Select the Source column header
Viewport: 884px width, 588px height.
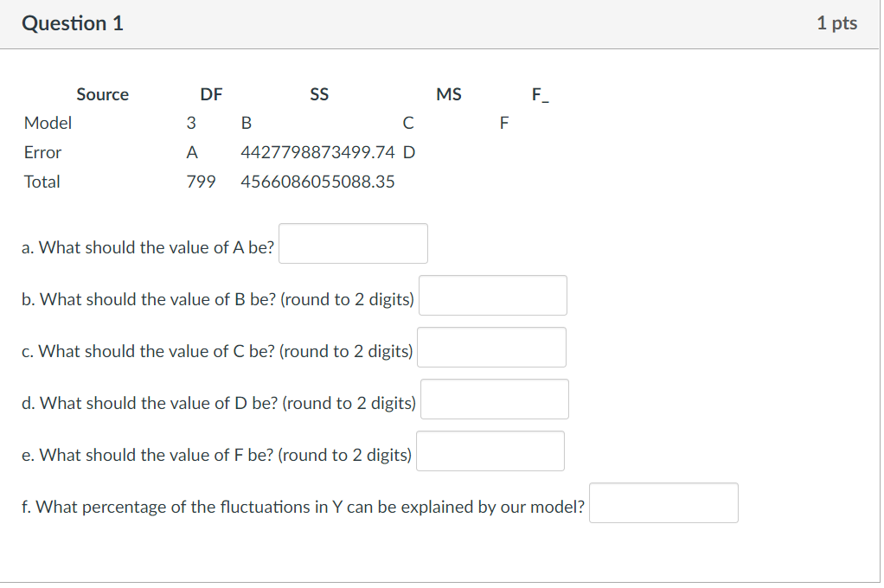(103, 94)
